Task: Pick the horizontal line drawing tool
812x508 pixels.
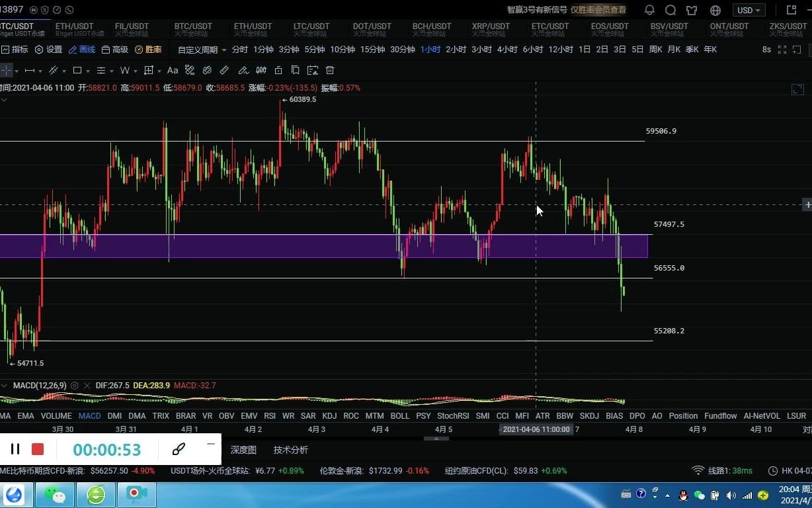Action: [x=30, y=70]
